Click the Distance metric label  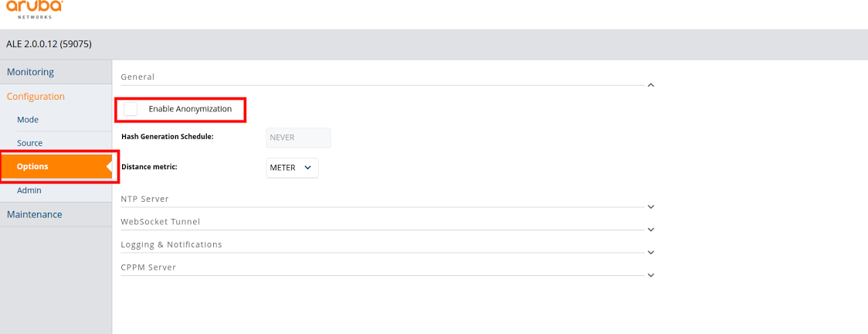[149, 166]
